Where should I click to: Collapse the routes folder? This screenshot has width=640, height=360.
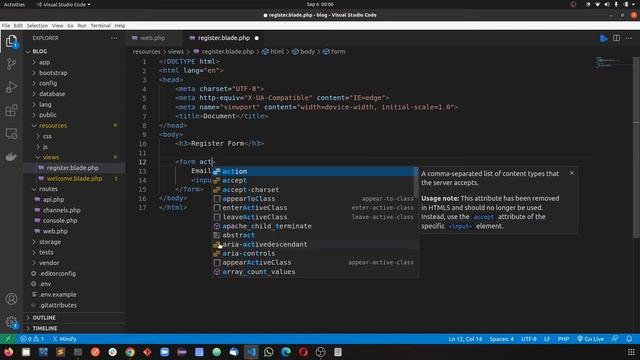click(x=48, y=189)
